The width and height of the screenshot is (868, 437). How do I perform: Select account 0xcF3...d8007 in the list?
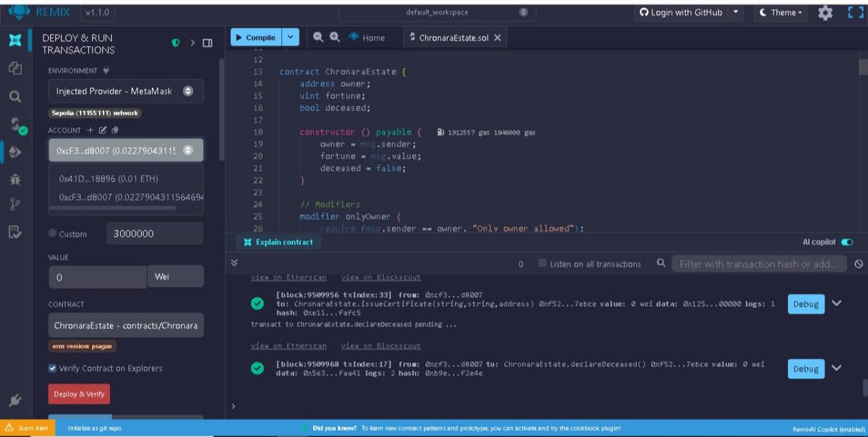tap(131, 198)
